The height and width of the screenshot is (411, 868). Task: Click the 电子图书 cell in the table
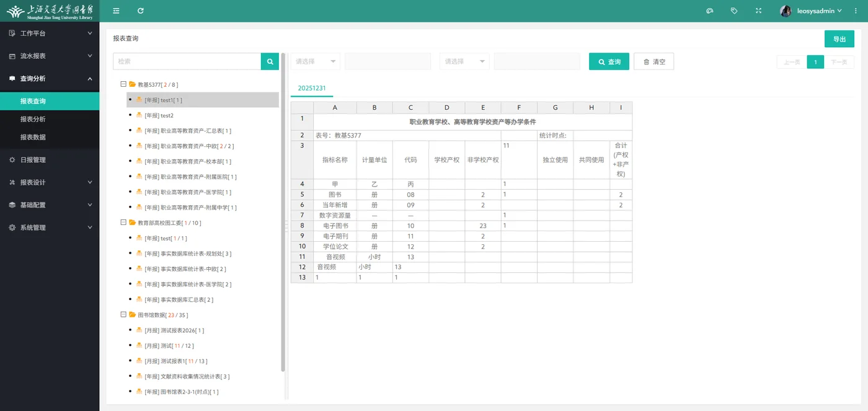pyautogui.click(x=335, y=226)
